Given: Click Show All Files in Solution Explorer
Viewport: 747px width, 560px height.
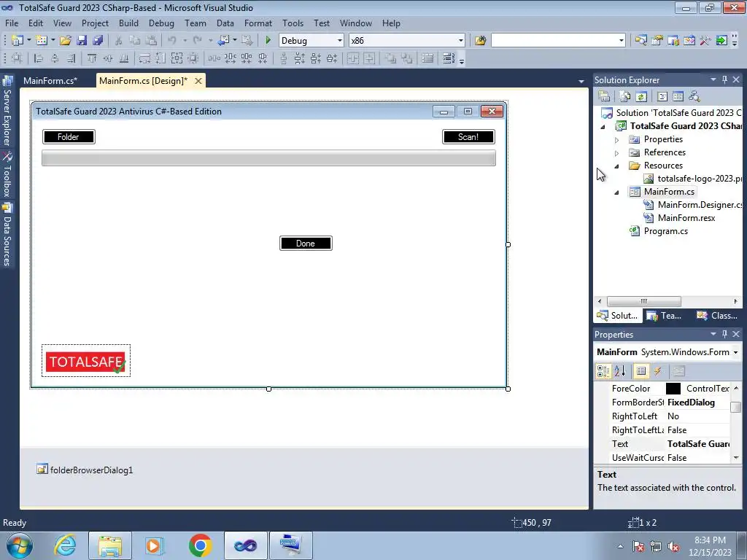Looking at the screenshot, I should point(625,96).
